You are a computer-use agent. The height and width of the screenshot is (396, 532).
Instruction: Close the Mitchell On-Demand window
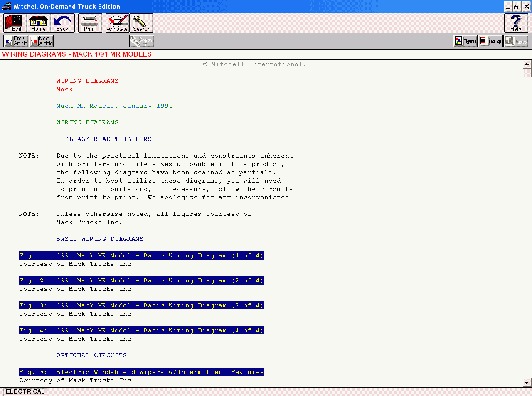(x=526, y=6)
